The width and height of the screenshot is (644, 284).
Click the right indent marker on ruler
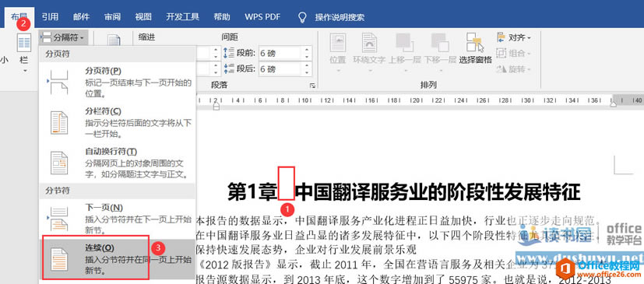613,105
